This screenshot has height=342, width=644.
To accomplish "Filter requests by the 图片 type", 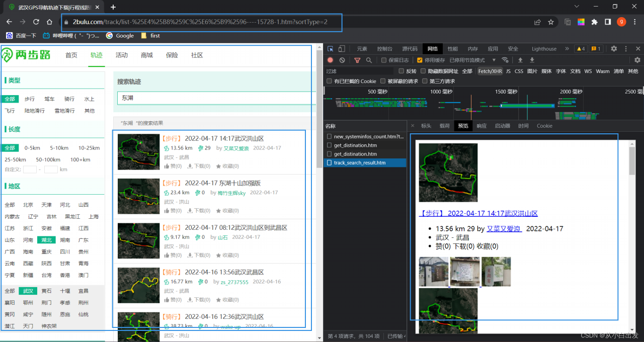I will [532, 71].
